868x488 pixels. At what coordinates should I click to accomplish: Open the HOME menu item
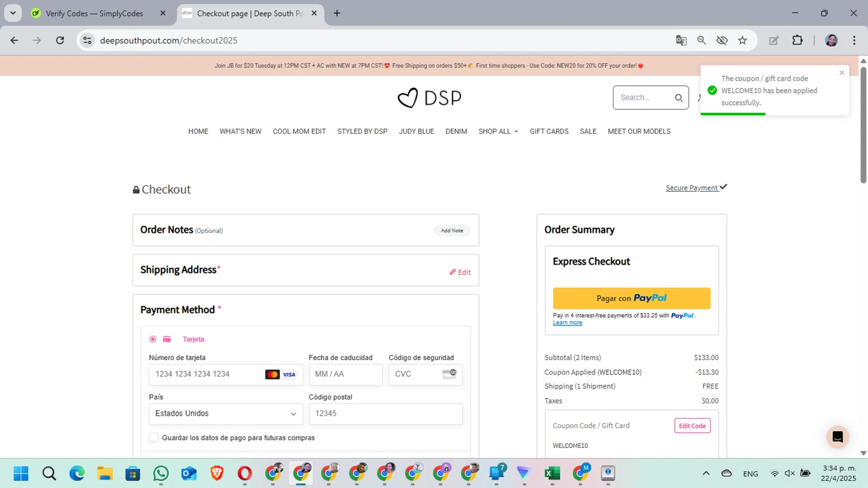coord(198,131)
